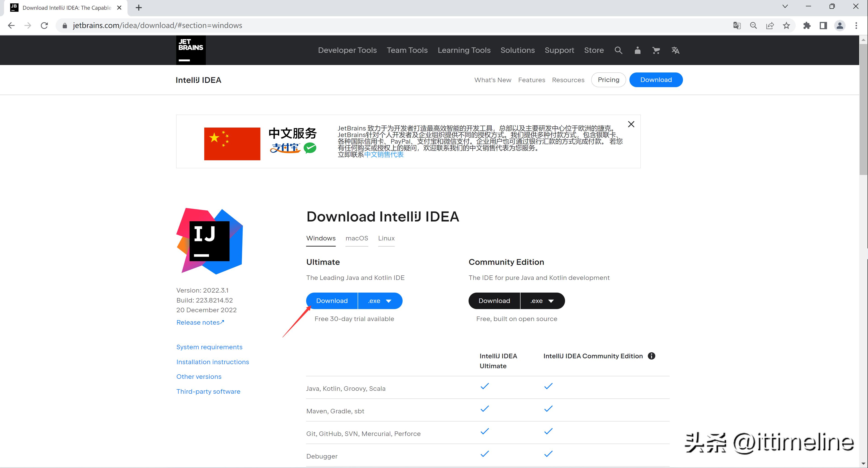This screenshot has height=468, width=868.
Task: Reload the page
Action: 44,26
